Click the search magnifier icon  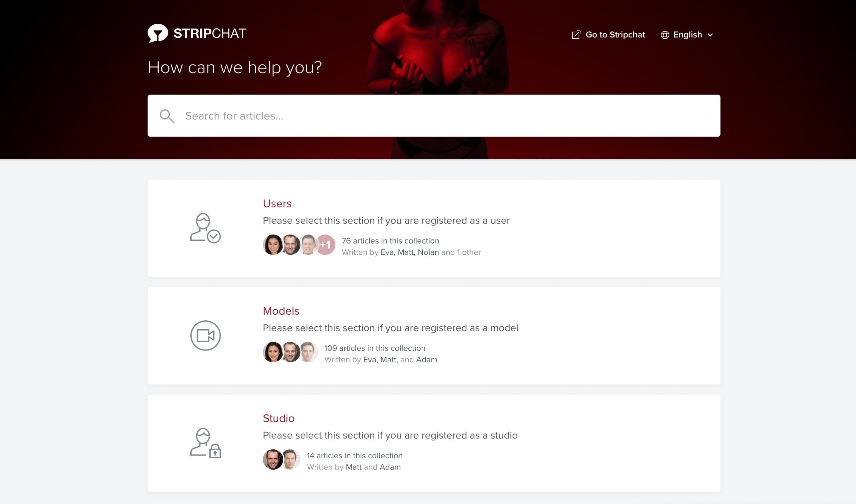tap(167, 116)
